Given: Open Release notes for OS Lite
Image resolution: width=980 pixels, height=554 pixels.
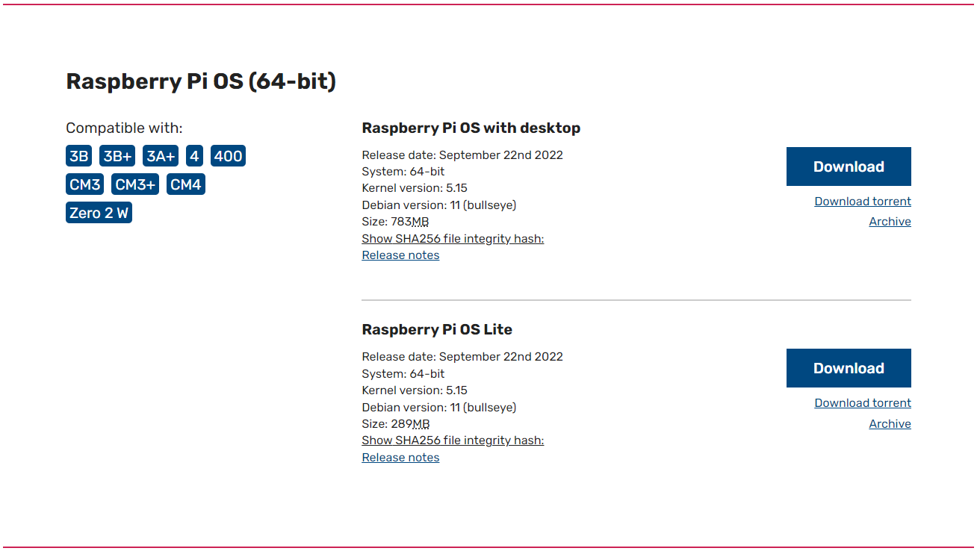Looking at the screenshot, I should 400,458.
